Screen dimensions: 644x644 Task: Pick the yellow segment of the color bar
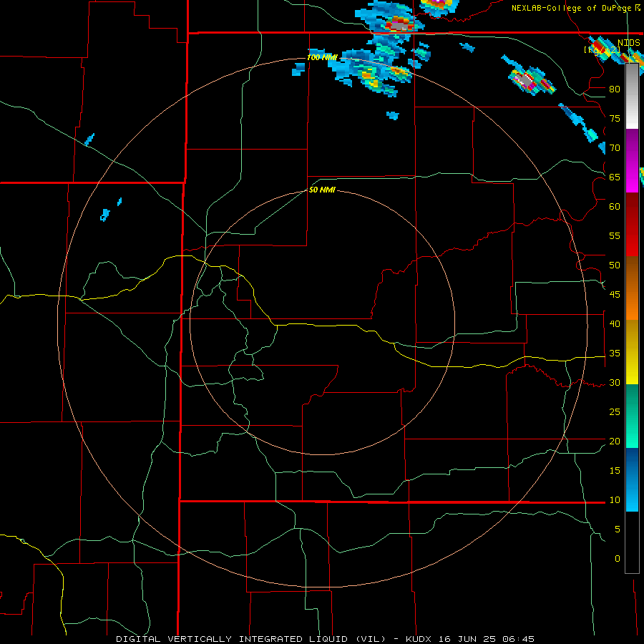pyautogui.click(x=632, y=352)
